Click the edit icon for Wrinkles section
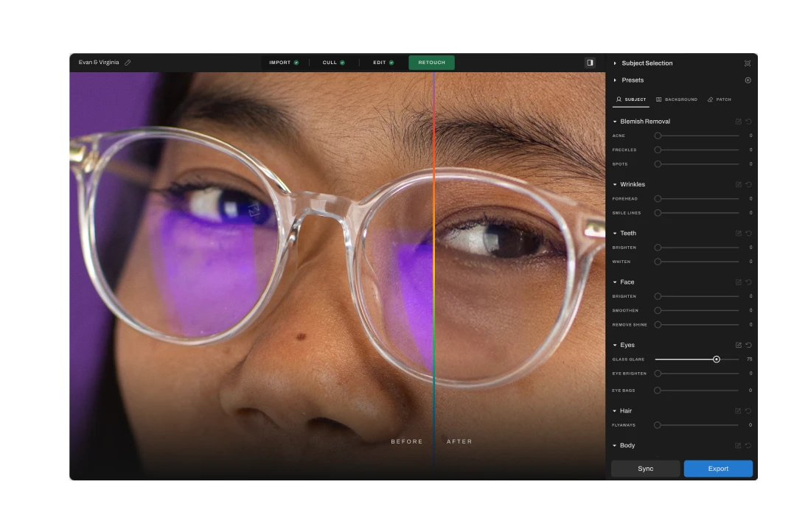The height and width of the screenshot is (532, 808). tap(738, 184)
